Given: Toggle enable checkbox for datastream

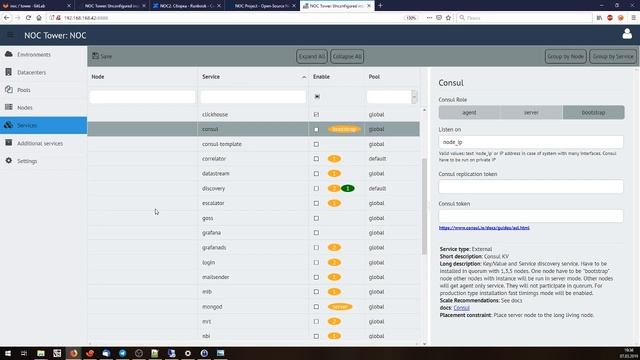Looking at the screenshot, I should click(316, 173).
